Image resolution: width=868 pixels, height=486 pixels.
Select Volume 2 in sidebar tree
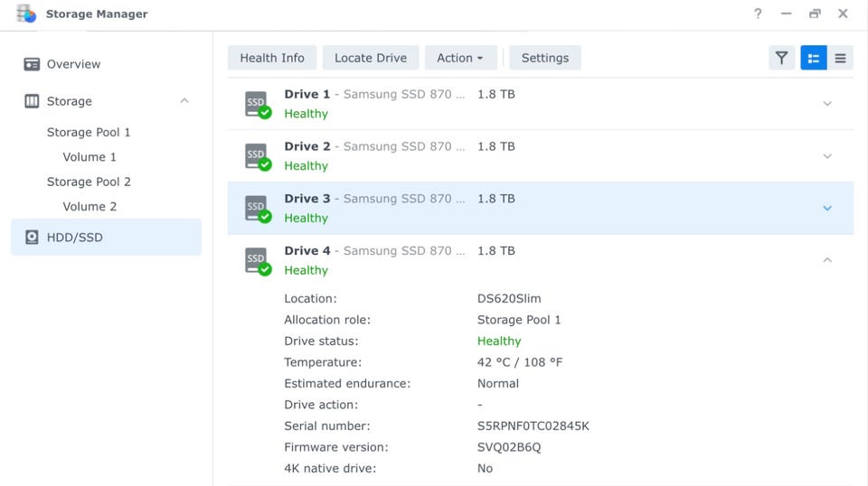click(90, 207)
